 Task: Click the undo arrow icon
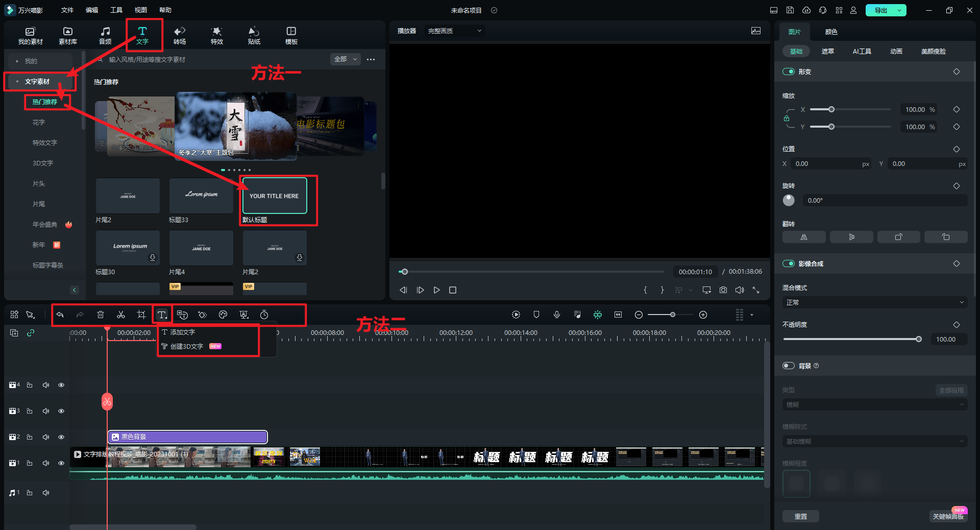(60, 315)
